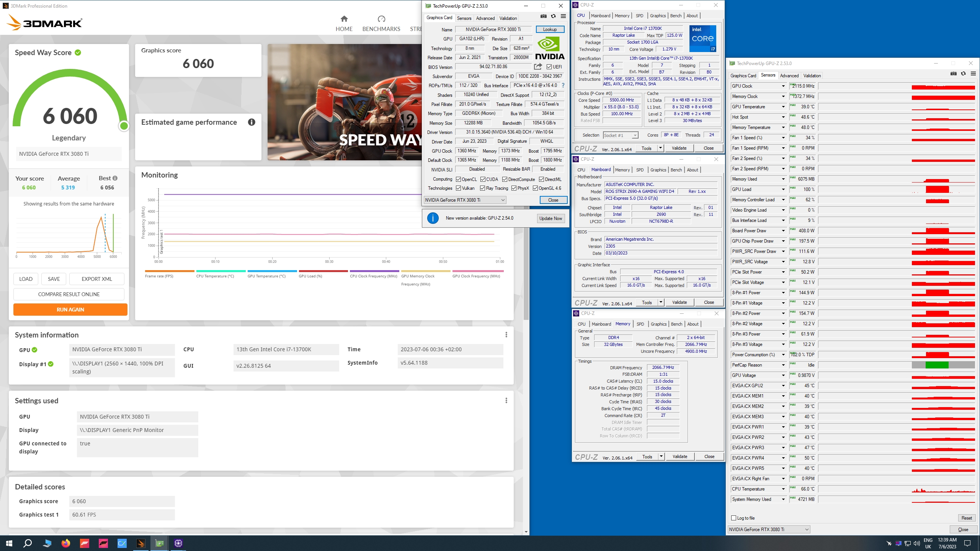Click the RUN AGAIN button
The height and width of the screenshot is (551, 980).
(70, 310)
